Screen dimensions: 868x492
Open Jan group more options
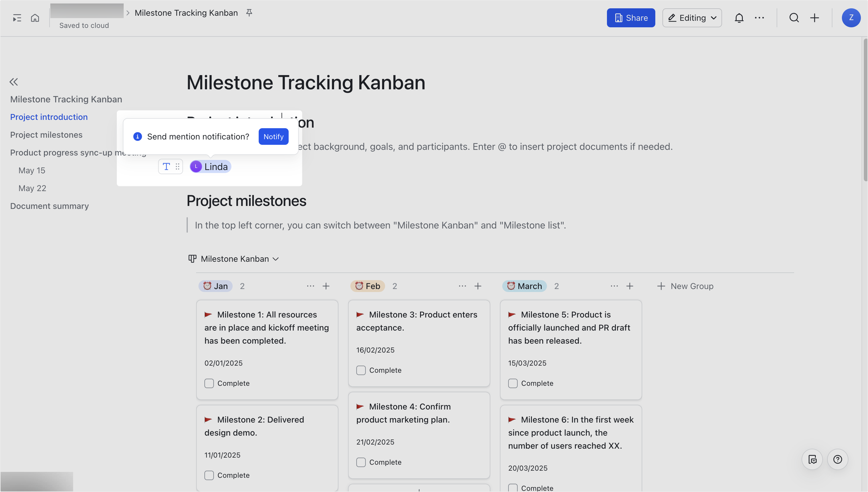tap(310, 286)
